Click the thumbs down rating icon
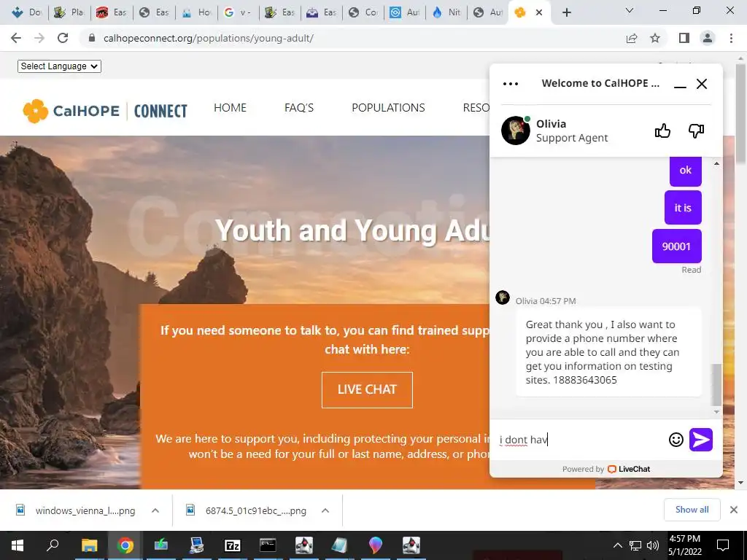This screenshot has height=560, width=747. (696, 131)
